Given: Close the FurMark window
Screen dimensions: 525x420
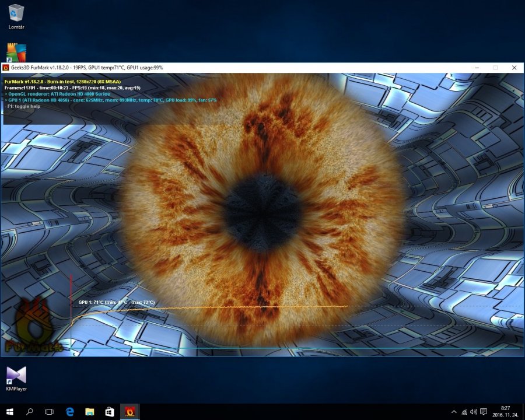Looking at the screenshot, I should (514, 68).
